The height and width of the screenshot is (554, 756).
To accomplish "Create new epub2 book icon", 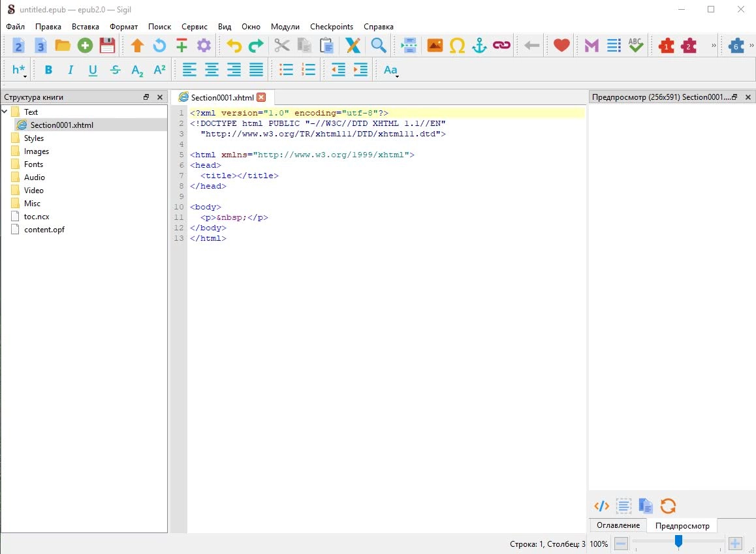I will (18, 46).
